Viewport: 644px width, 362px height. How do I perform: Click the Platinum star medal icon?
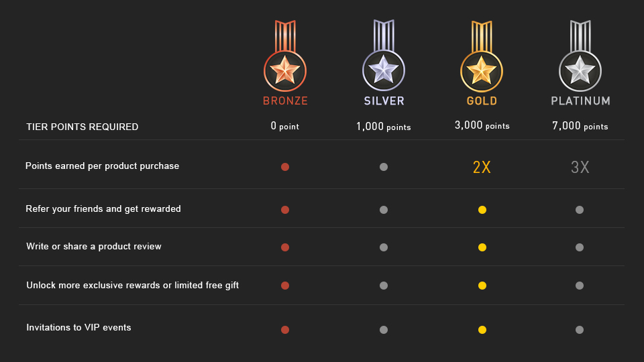(x=580, y=69)
